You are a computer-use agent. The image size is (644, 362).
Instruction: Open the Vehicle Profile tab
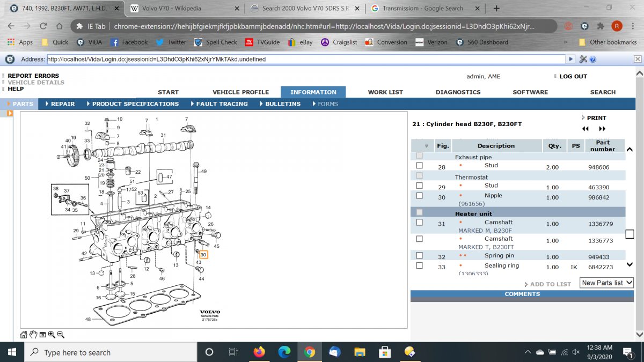point(240,92)
